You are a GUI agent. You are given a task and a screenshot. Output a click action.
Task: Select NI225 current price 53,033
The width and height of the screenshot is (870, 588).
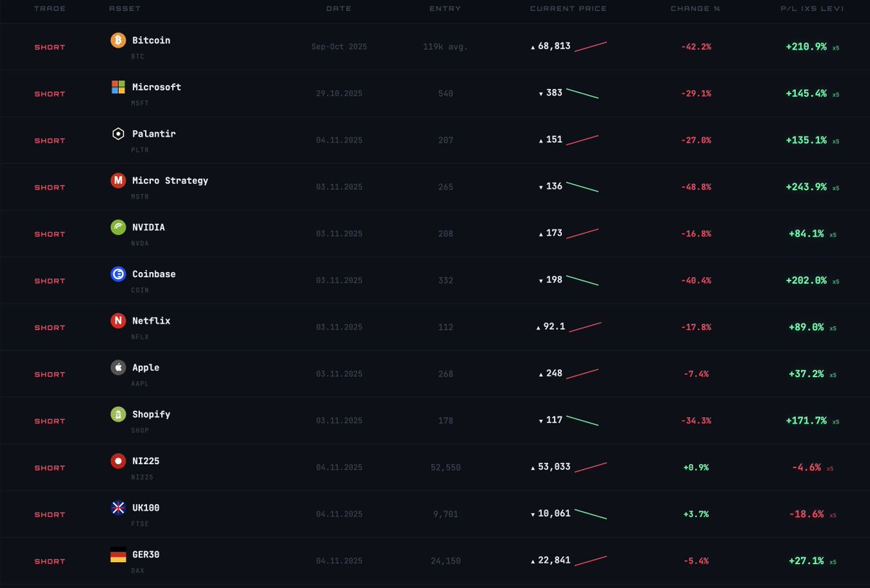[554, 468]
